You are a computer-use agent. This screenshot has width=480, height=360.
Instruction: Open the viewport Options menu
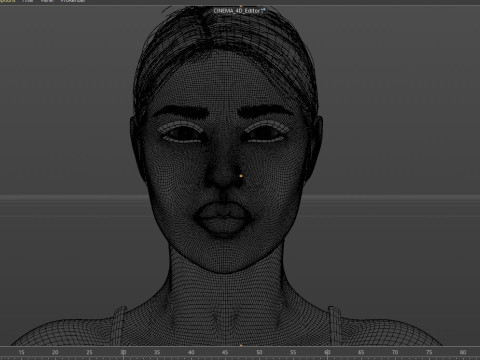(x=7, y=1)
